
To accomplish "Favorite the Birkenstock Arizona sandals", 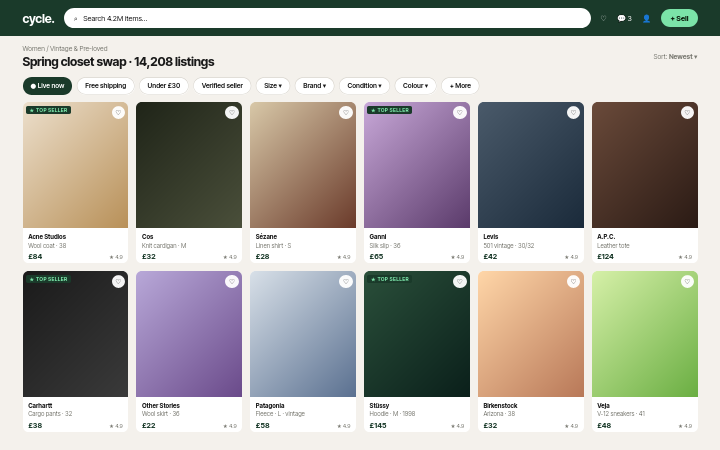I will pyautogui.click(x=573, y=281).
